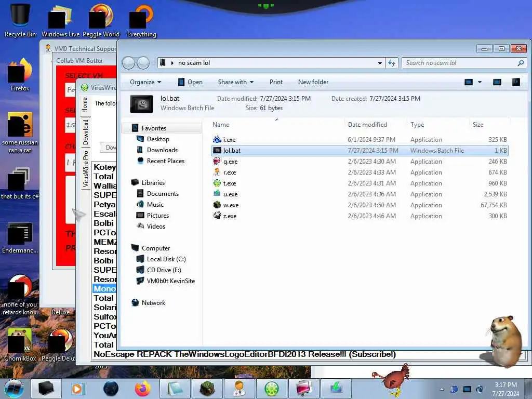Show hidden system tray icons arrow
This screenshot has width=532, height=399.
pyautogui.click(x=442, y=390)
